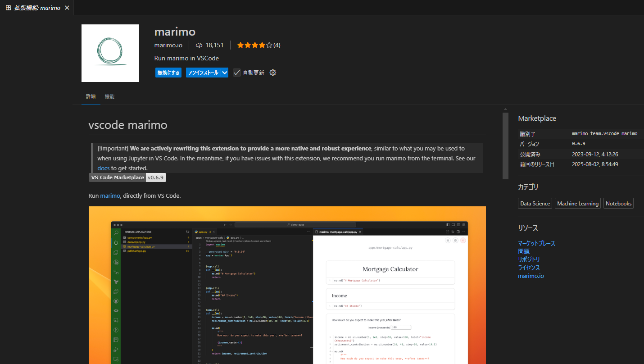This screenshot has width=644, height=364.
Task: Open extension settings gear menu
Action: [x=272, y=73]
